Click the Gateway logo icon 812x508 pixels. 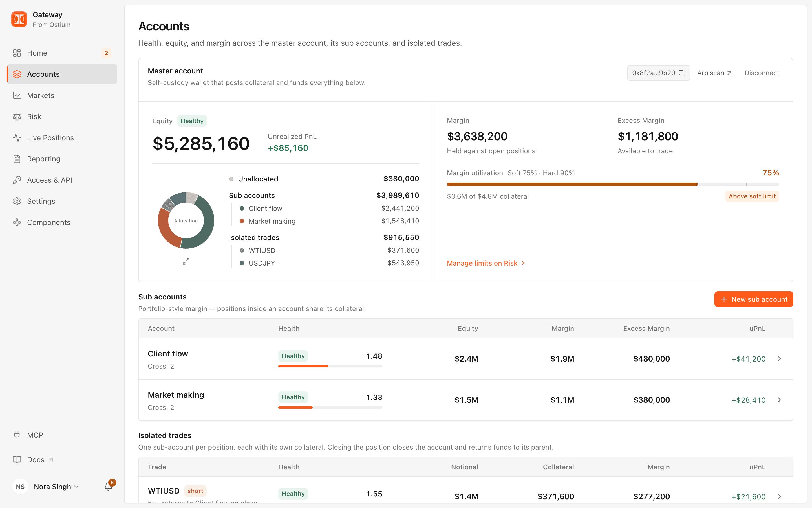pyautogui.click(x=19, y=19)
